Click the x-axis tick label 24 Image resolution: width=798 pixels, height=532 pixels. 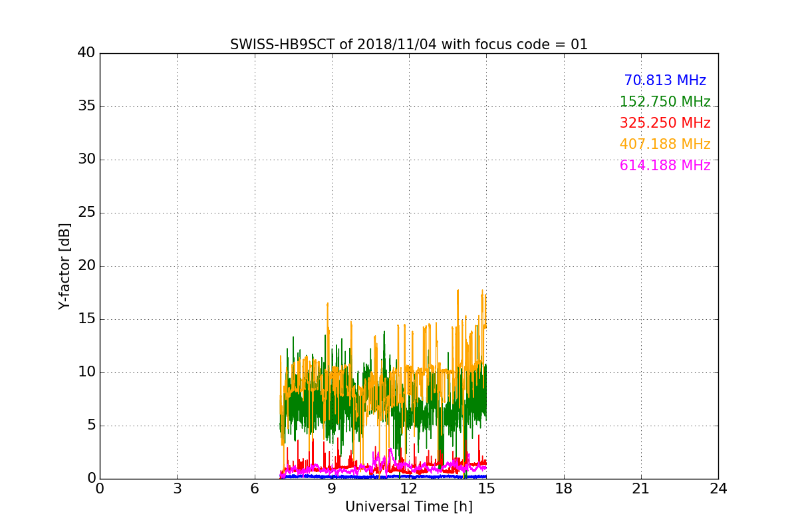coord(718,489)
